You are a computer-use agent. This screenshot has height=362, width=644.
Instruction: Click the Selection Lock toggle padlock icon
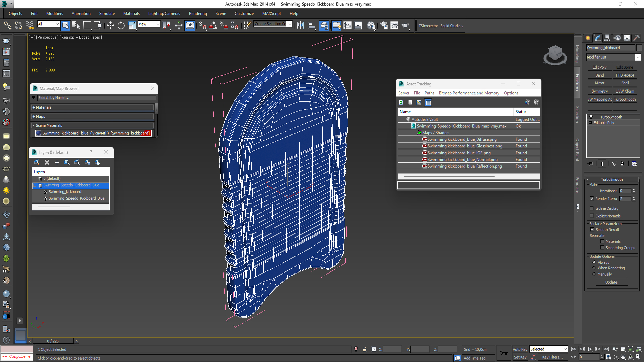(365, 349)
